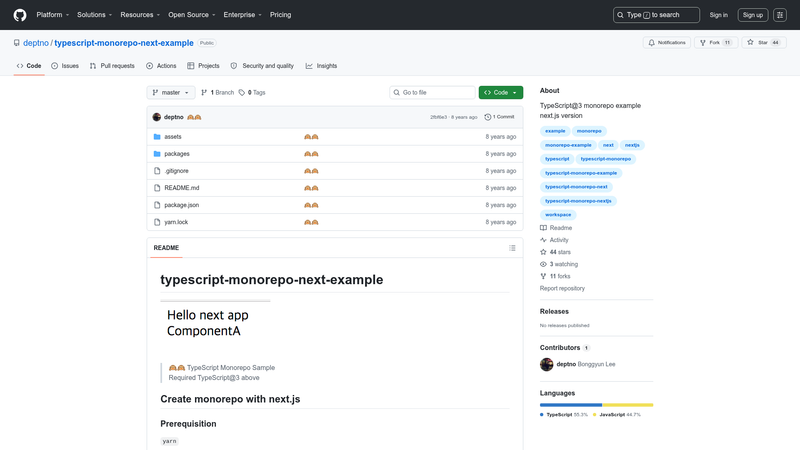This screenshot has width=800, height=450.
Task: Click the commit message emoji in assets row
Action: click(311, 137)
